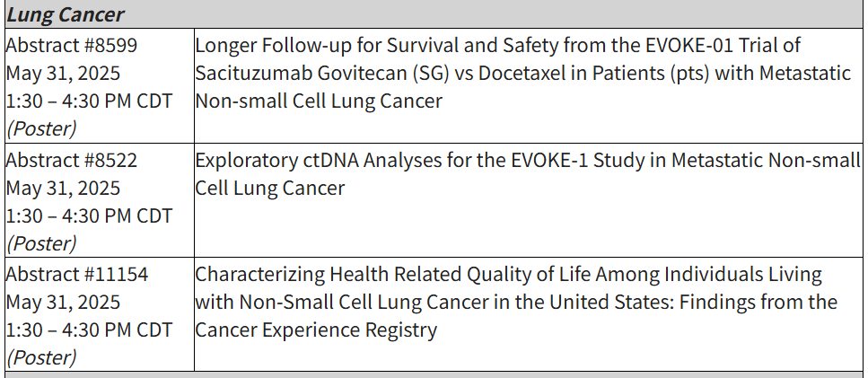Select the Exploratory ctDNA Analyses title
This screenshot has width=868, height=378.
528,174
